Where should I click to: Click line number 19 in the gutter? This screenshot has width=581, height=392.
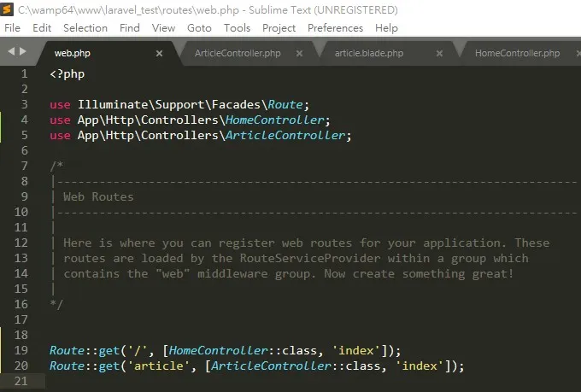tap(21, 350)
